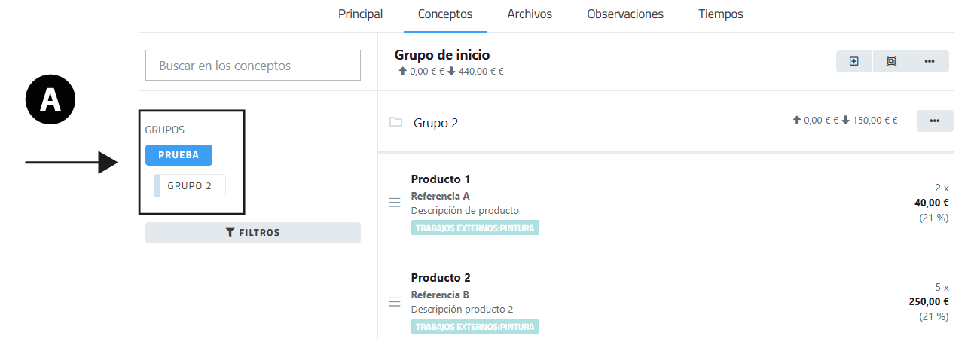Open the Producto 1 concept title
This screenshot has height=339, width=980.
tap(441, 179)
